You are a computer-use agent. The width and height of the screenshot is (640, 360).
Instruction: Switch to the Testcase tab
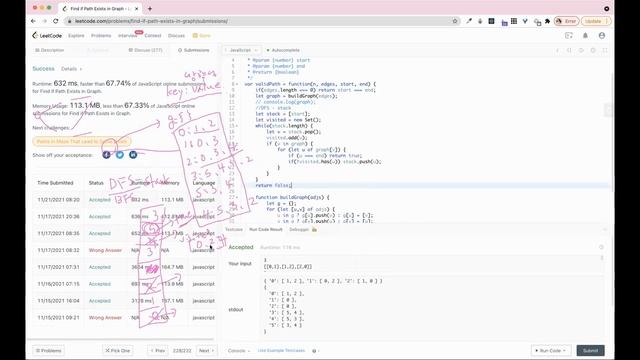coord(234,229)
